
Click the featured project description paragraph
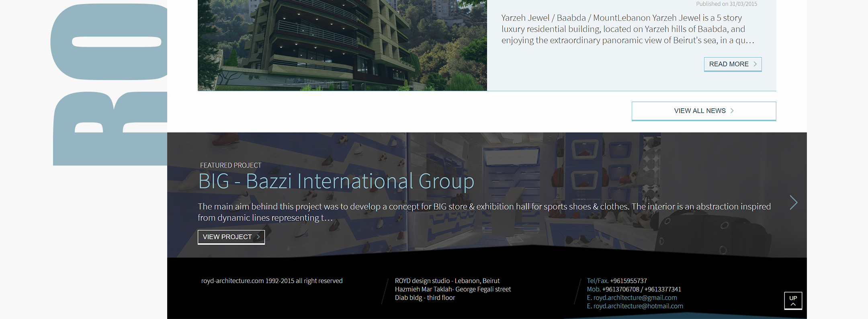[484, 212]
